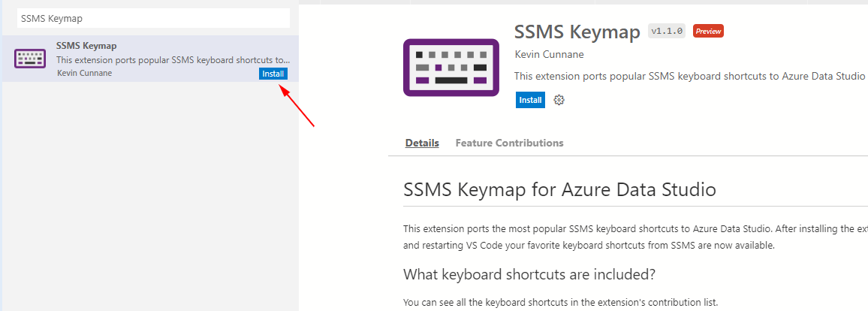The height and width of the screenshot is (311, 868).
Task: Click the SSMS Keymap title on details page
Action: tap(577, 32)
